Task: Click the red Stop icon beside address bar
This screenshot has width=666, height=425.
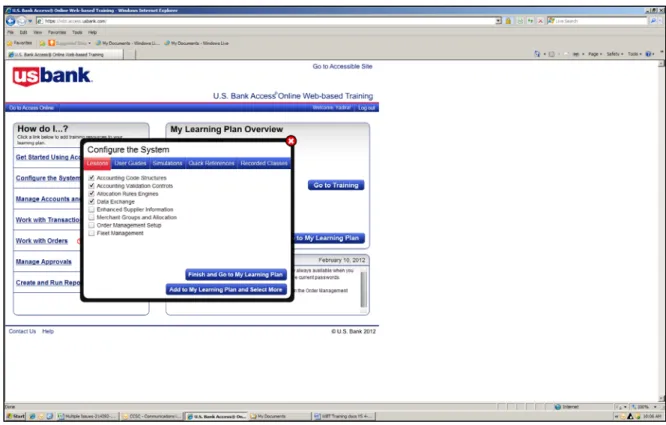Action: (540, 21)
